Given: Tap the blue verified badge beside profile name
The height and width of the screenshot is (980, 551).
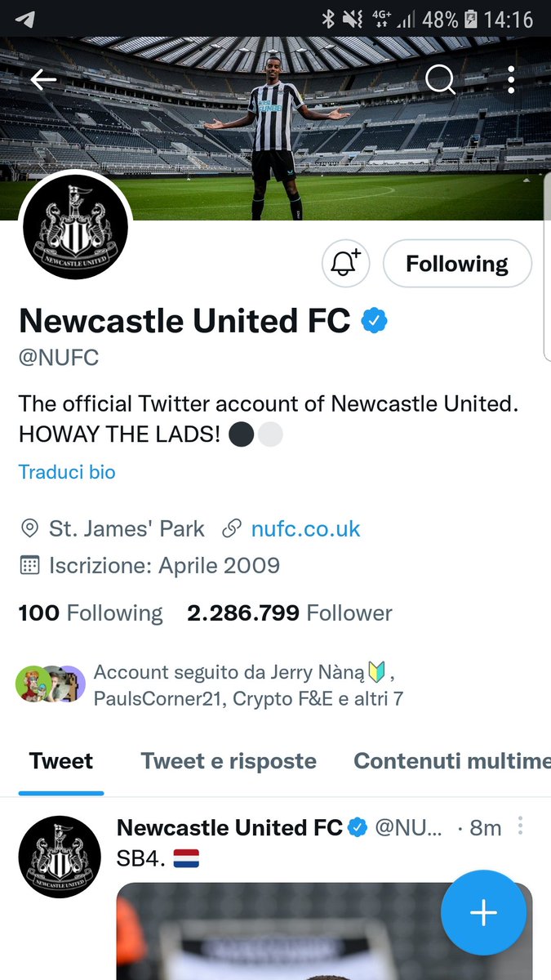Looking at the screenshot, I should pos(374,321).
